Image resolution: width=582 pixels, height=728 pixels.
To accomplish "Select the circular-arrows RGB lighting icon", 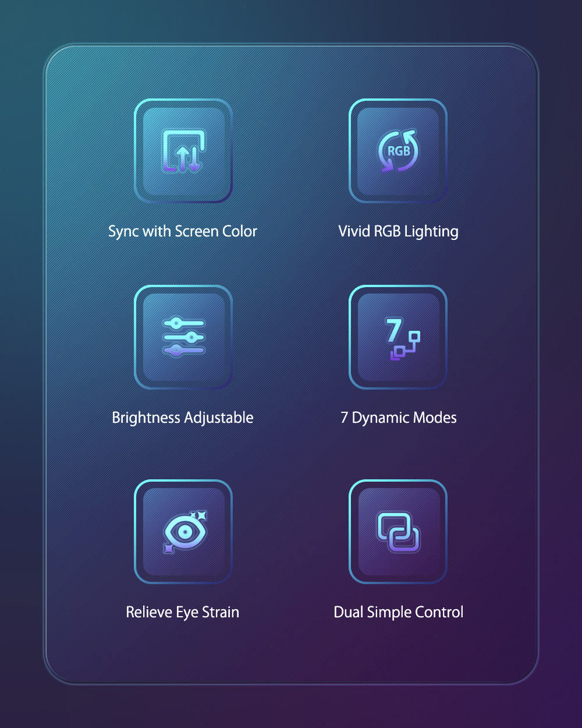I will click(x=398, y=151).
